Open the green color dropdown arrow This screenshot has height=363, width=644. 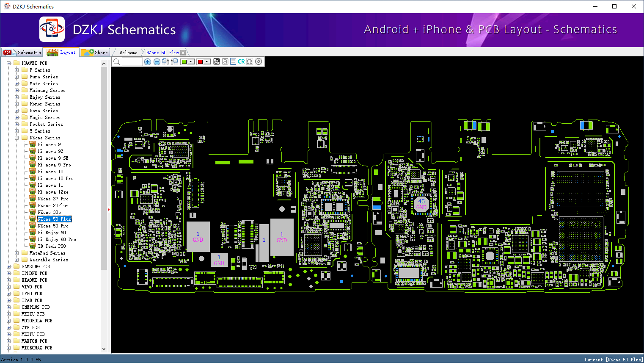click(x=191, y=62)
